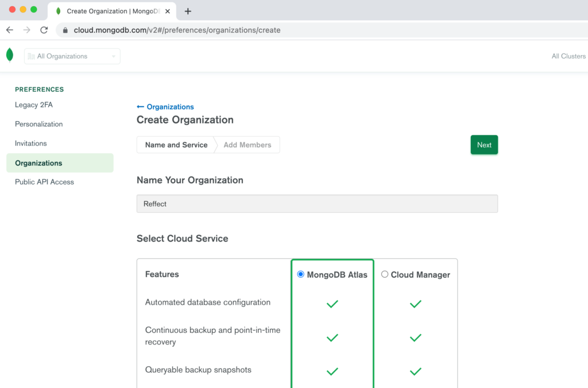The width and height of the screenshot is (588, 388).
Task: Click the Name Your Organization heading
Action: (189, 180)
